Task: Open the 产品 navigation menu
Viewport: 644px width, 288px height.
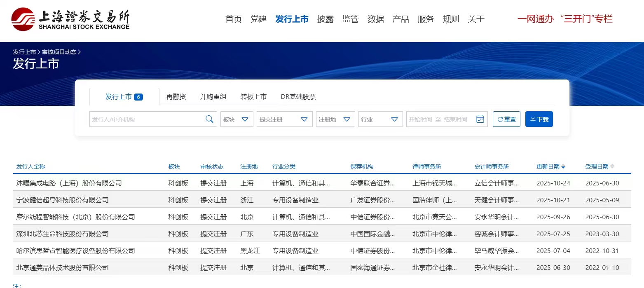Action: tap(401, 19)
